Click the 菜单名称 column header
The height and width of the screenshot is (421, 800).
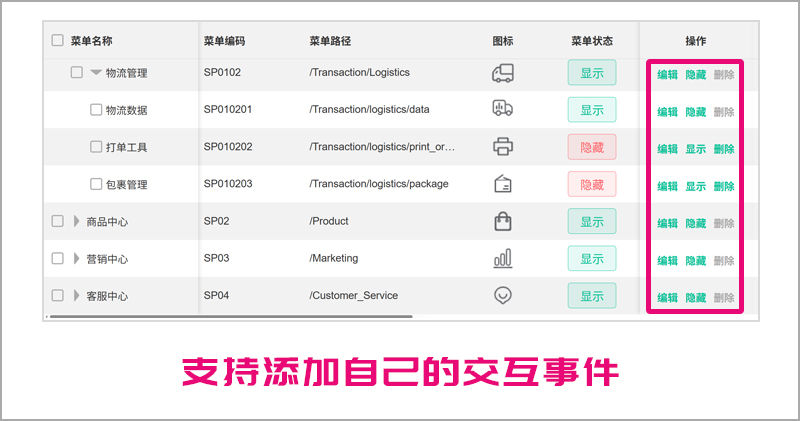(x=91, y=41)
